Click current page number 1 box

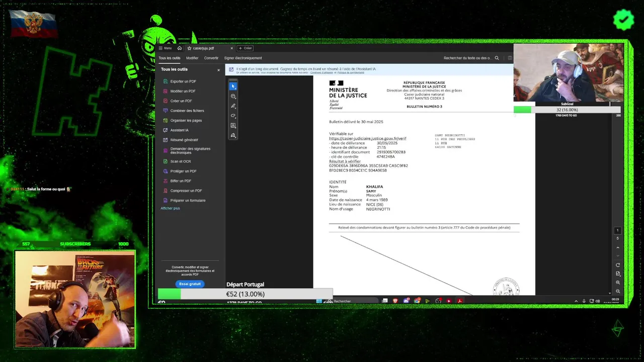pyautogui.click(x=618, y=230)
